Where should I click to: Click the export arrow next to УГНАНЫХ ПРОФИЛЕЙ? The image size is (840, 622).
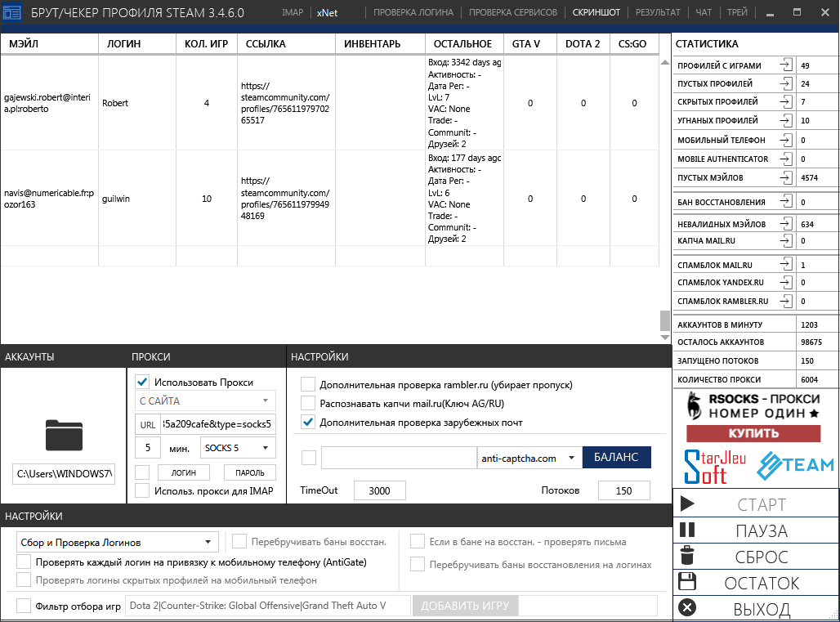[786, 121]
